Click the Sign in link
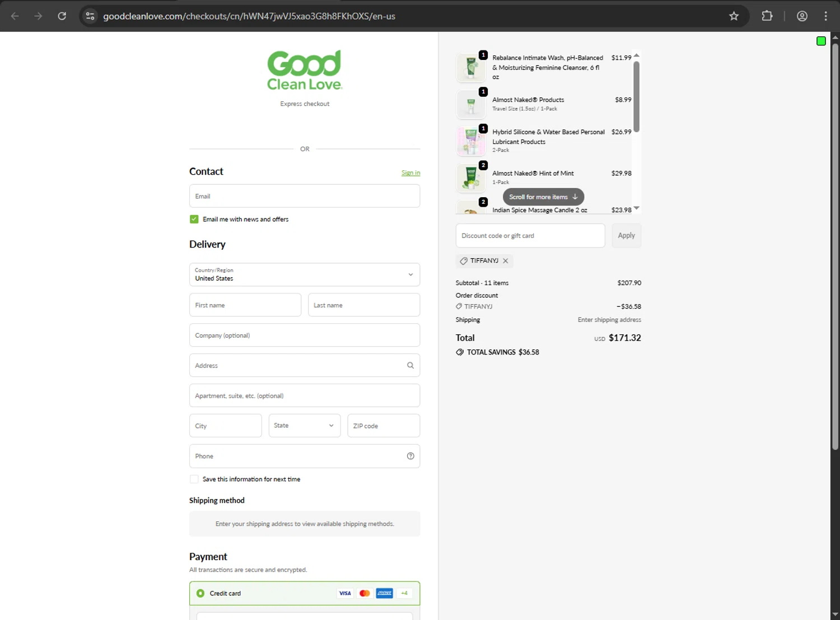840x620 pixels. [410, 173]
